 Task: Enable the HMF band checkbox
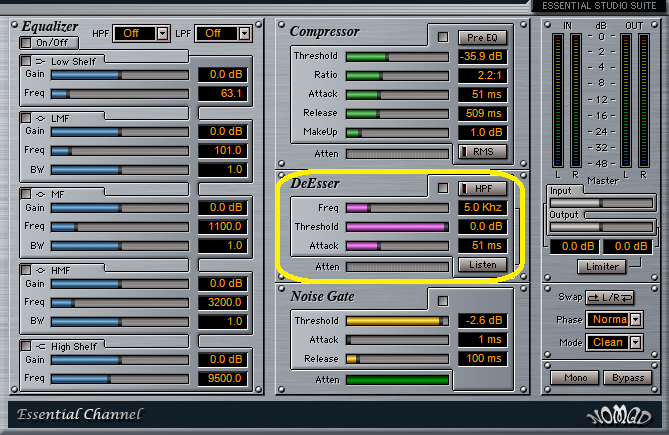click(26, 270)
